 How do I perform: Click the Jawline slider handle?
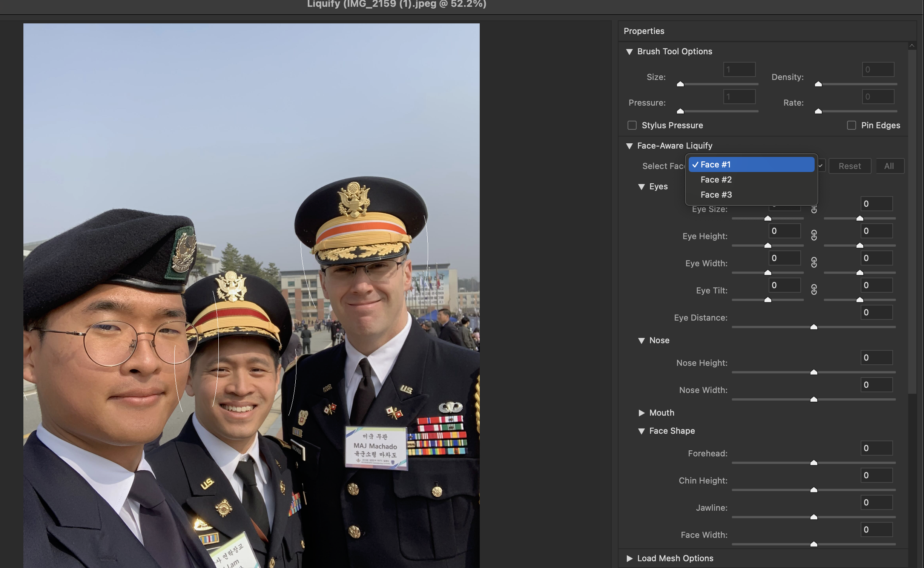814,517
